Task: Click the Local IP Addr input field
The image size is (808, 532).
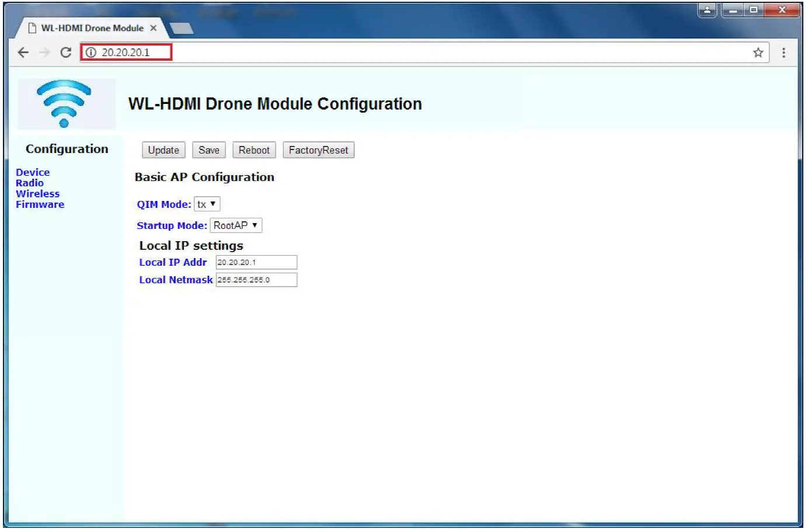Action: [x=256, y=262]
